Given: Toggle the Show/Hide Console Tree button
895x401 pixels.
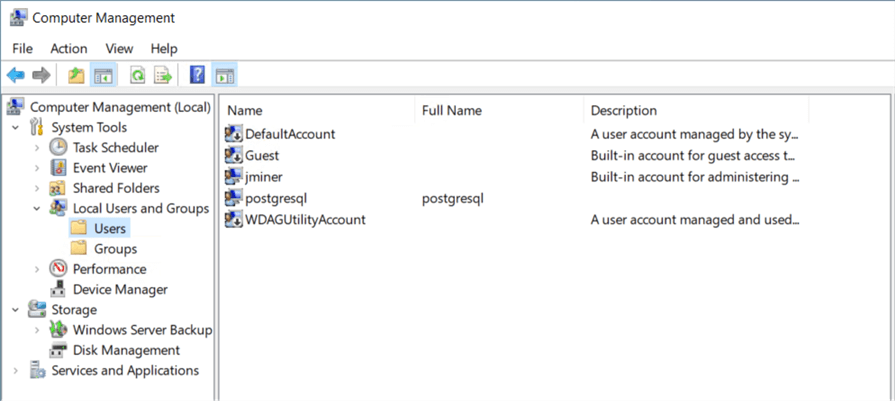Looking at the screenshot, I should [x=103, y=75].
